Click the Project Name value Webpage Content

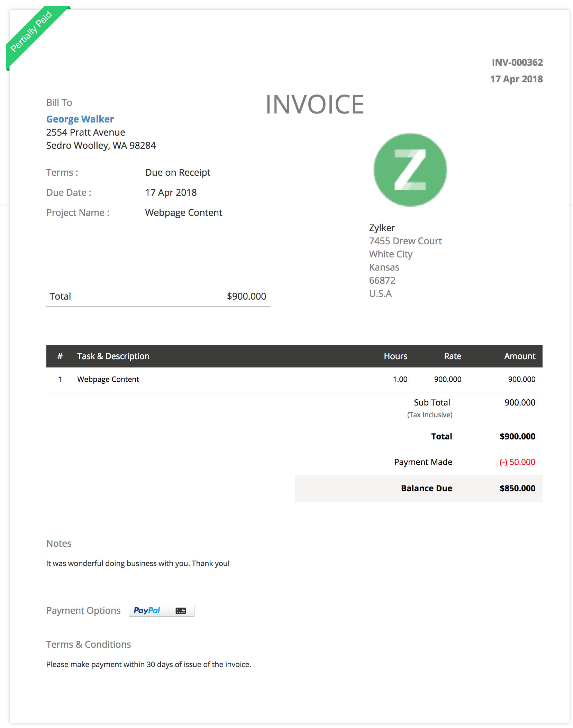[x=184, y=212]
